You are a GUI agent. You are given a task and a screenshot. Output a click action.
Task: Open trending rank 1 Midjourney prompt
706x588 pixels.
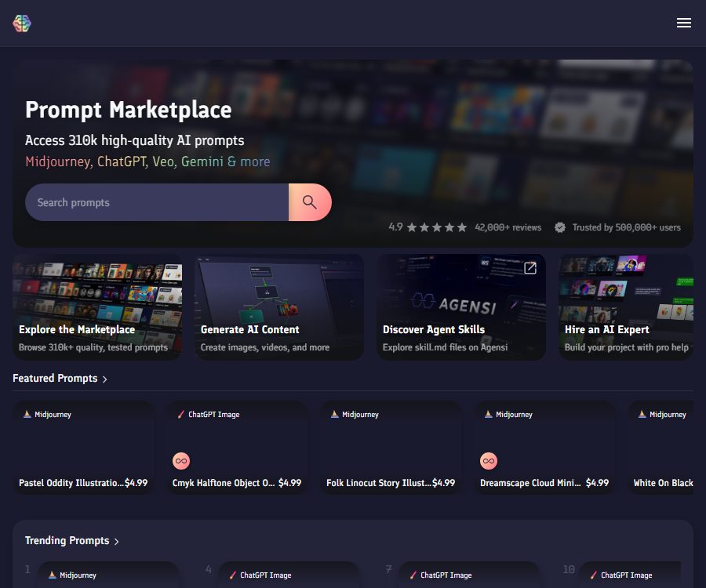(x=108, y=575)
